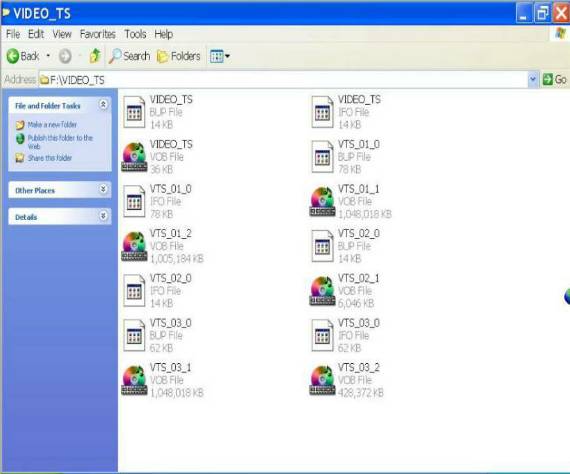This screenshot has height=474, width=570.
Task: Click the address field showing F:\VIDEO_TS
Action: tap(284, 79)
